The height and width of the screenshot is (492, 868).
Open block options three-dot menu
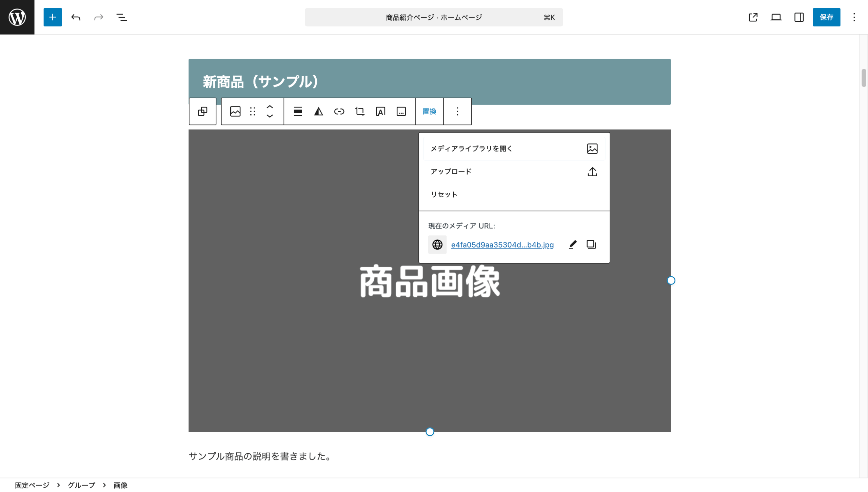(457, 111)
